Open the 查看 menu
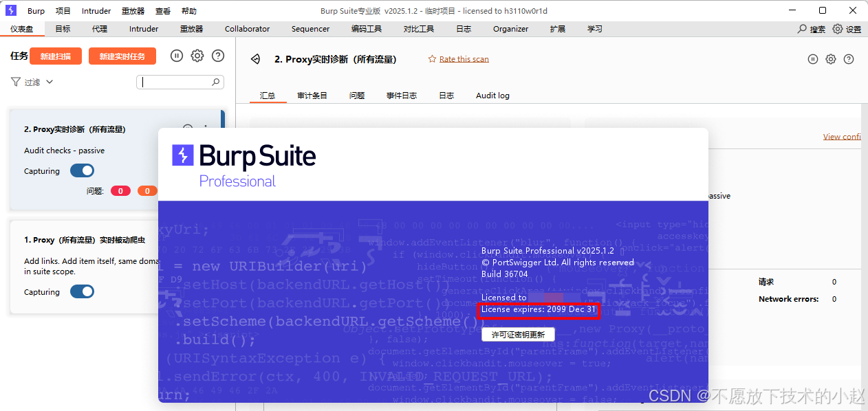Image resolution: width=868 pixels, height=411 pixels. pos(163,11)
